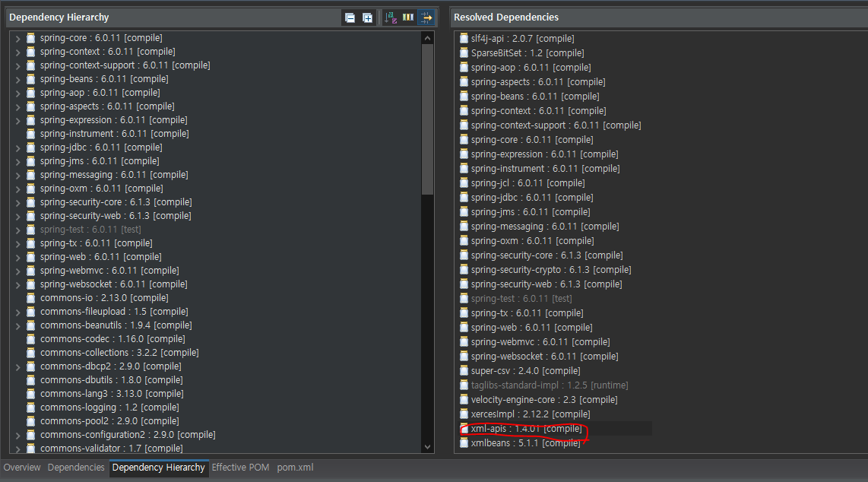Expand spring-security-web : 6.1.3 node
Image resolution: width=868 pixels, height=482 pixels.
[17, 217]
